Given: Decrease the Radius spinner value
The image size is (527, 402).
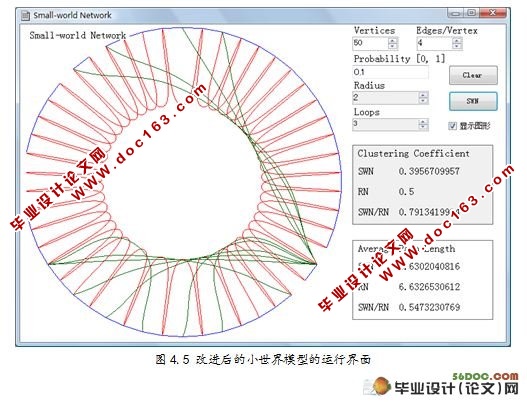Looking at the screenshot, I should click(423, 101).
